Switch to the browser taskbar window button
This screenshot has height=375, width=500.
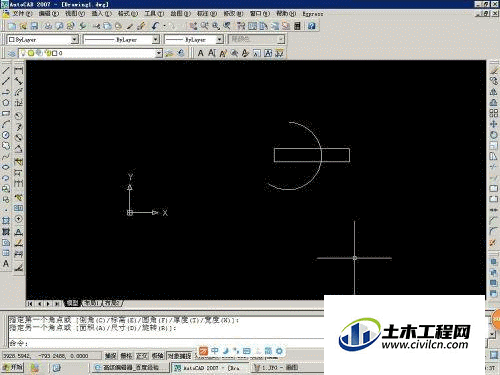pyautogui.click(x=129, y=368)
